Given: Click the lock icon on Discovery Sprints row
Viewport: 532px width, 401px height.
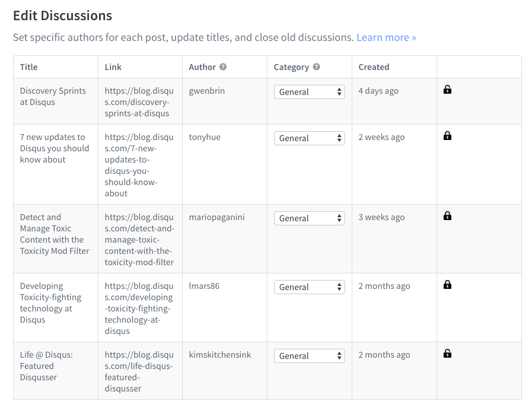Looking at the screenshot, I should 447,89.
